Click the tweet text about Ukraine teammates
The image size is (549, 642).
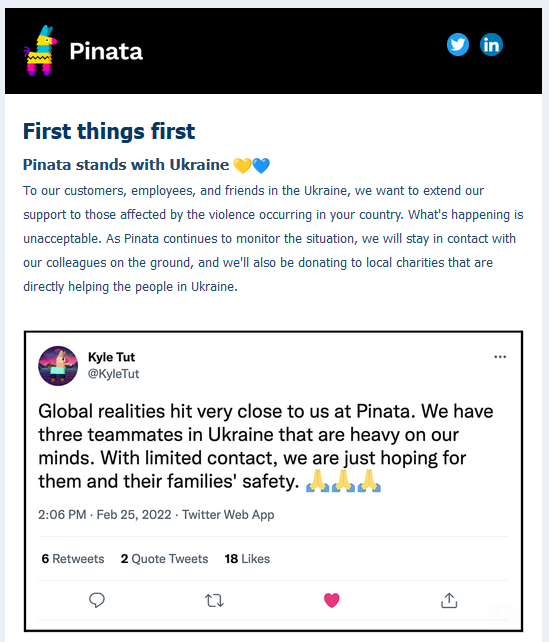pyautogui.click(x=266, y=446)
